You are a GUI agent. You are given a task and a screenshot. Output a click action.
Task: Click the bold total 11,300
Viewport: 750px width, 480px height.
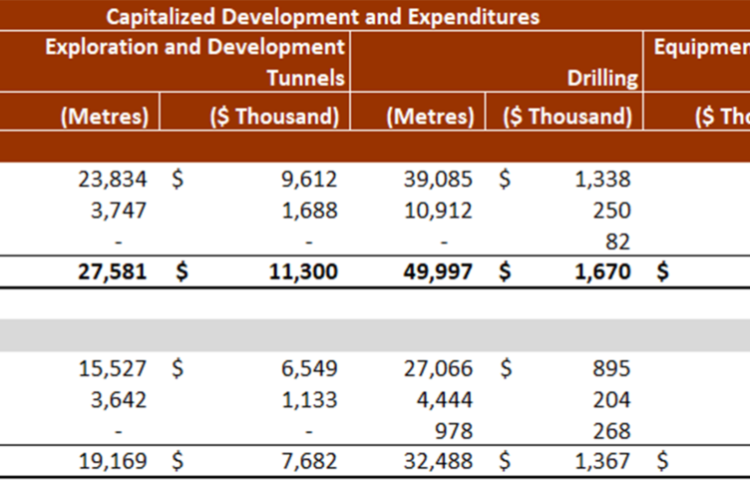[302, 272]
